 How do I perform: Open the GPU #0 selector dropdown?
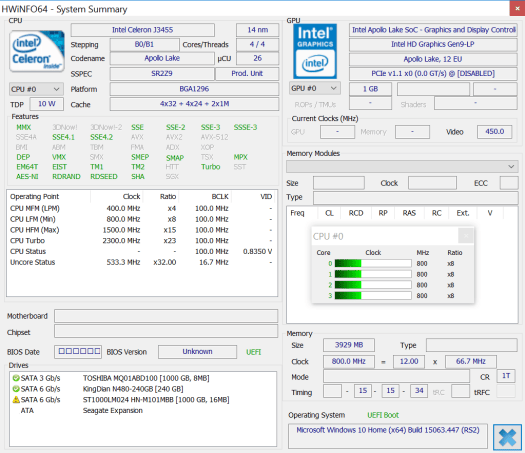315,88
